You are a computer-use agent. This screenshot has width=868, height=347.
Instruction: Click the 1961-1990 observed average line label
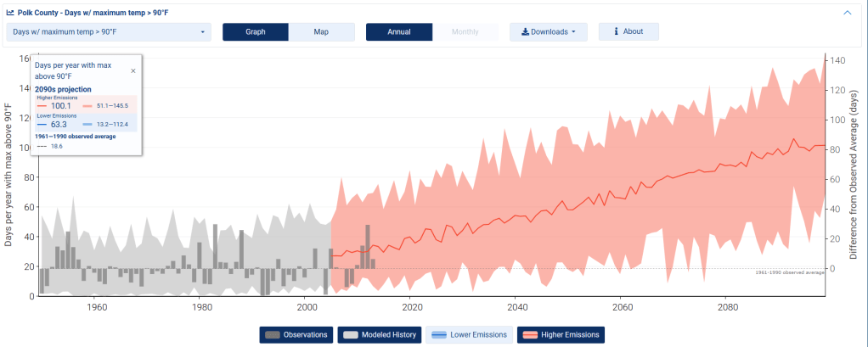click(790, 272)
